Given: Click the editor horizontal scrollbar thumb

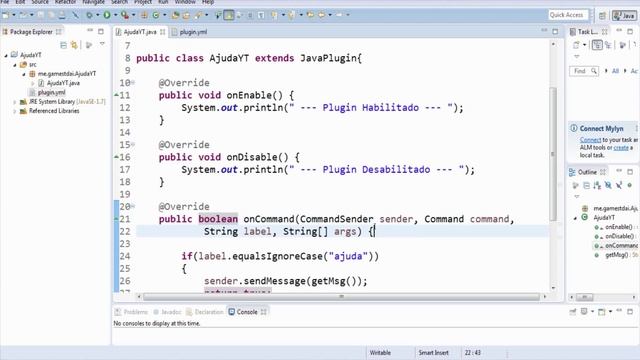Looking at the screenshot, I should click(341, 297).
